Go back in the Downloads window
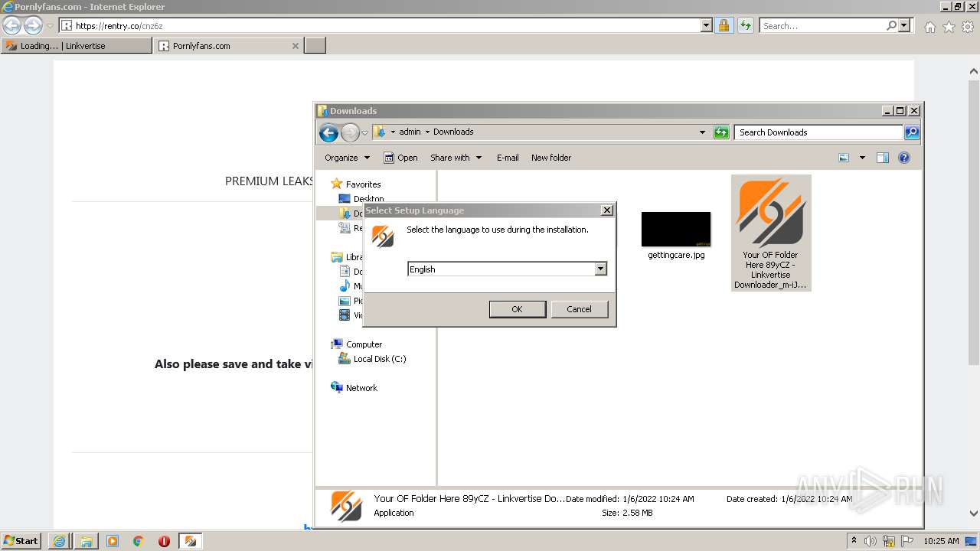Image resolution: width=980 pixels, height=551 pixels. pyautogui.click(x=329, y=132)
